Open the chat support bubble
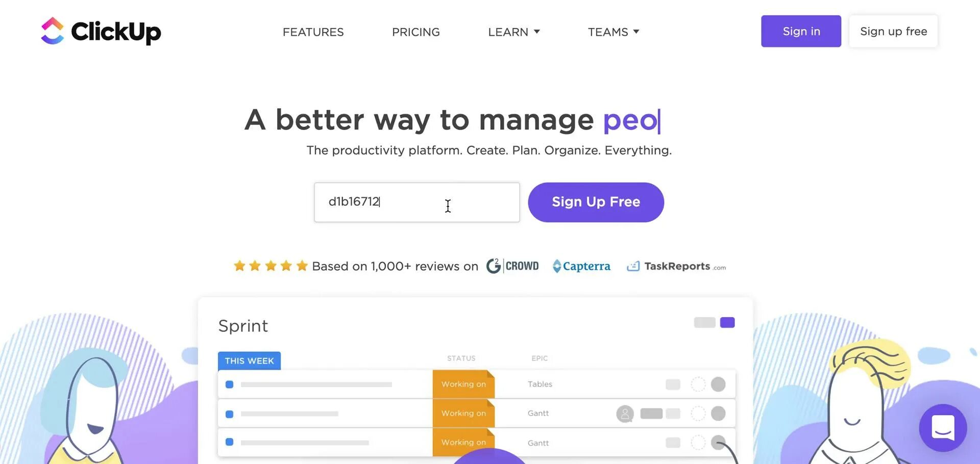Viewport: 980px width, 464px height. 942,427
